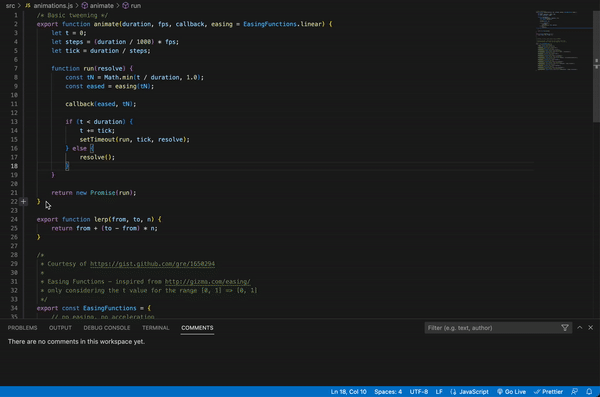Click 'EasingFunctions' on line 34

[x=109, y=308]
